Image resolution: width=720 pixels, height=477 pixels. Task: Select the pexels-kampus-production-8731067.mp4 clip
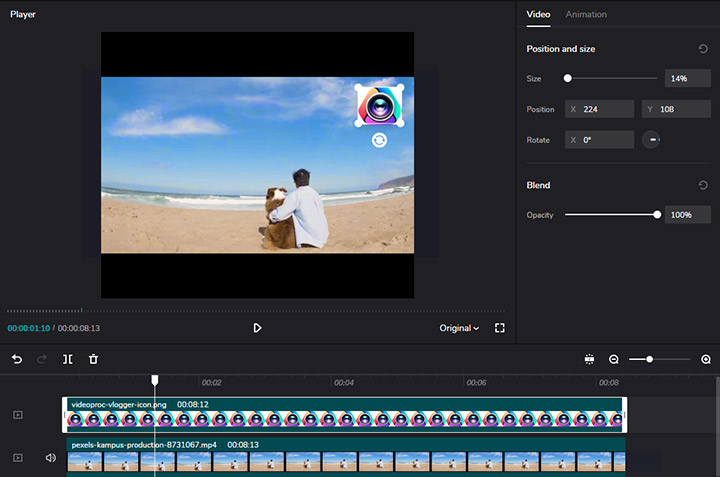click(x=346, y=455)
